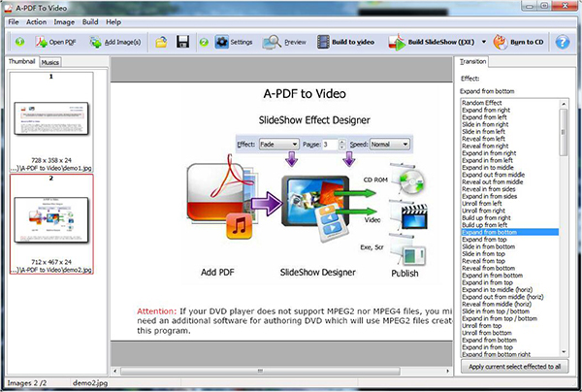The image size is (582, 392).
Task: Switch to the Musics tab
Action: [50, 61]
